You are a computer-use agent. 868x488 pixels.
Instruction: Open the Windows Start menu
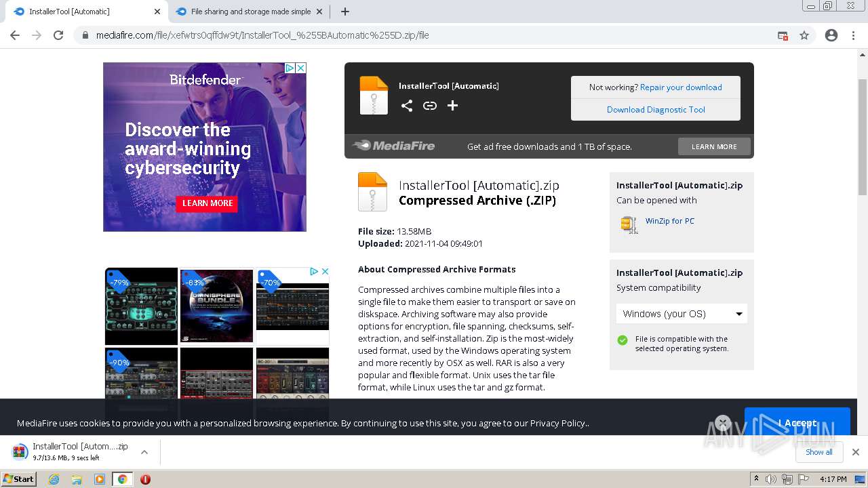click(x=19, y=479)
